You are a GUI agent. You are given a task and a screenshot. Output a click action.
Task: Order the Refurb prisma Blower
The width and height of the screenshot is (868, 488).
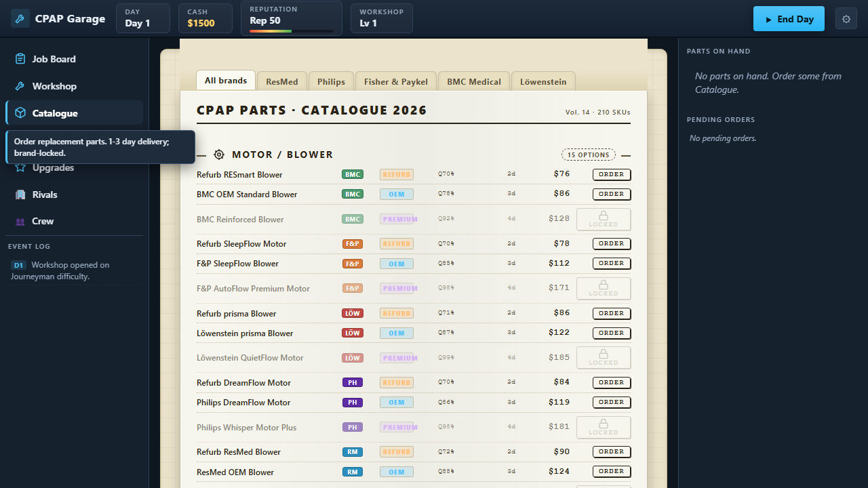612,313
